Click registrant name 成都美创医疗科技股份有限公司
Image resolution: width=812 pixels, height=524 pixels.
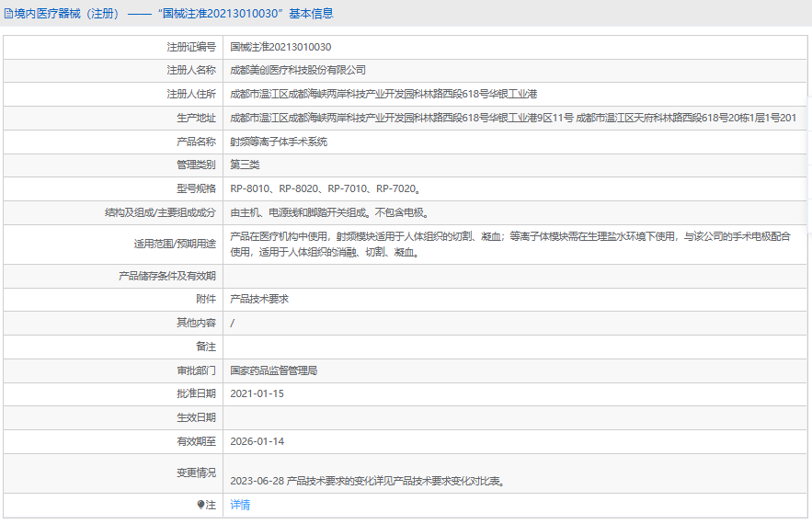coord(298,70)
